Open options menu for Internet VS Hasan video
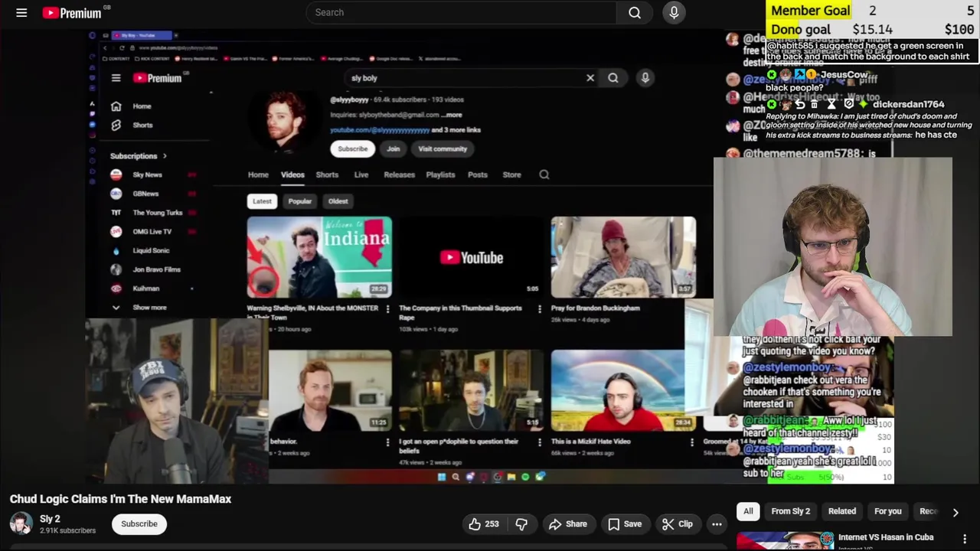The width and height of the screenshot is (980, 551). [x=965, y=539]
